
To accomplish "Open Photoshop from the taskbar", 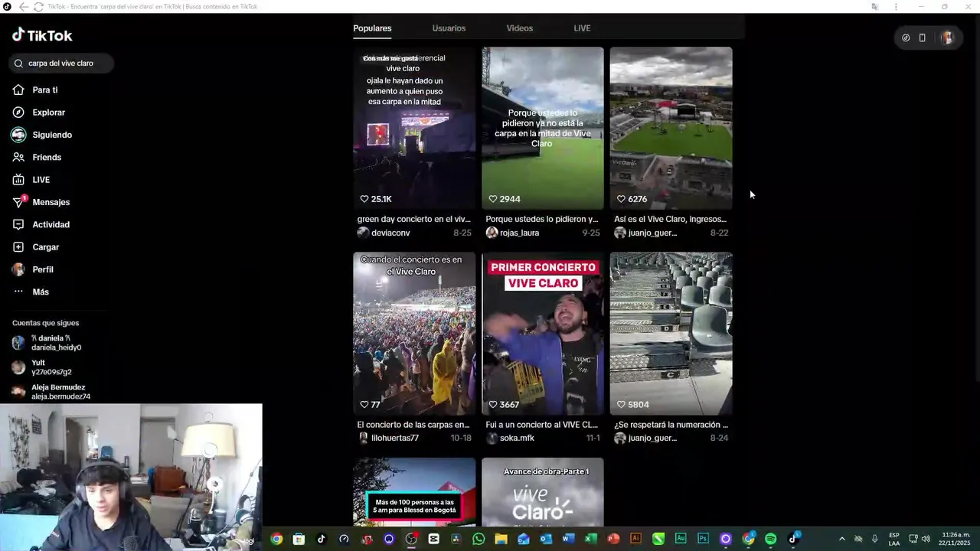I will pyautogui.click(x=703, y=539).
